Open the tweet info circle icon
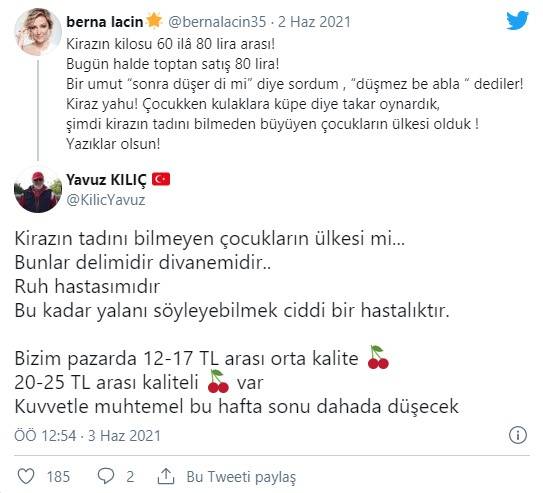Image resolution: width=543 pixels, height=493 pixels. [x=518, y=435]
